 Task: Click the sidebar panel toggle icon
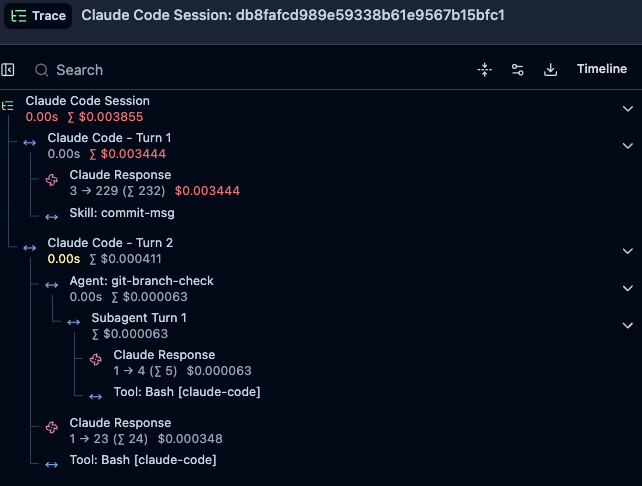(x=8, y=70)
